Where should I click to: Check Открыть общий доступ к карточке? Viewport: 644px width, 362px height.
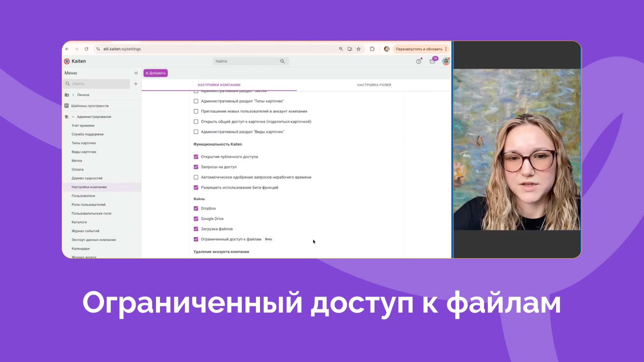(x=196, y=122)
